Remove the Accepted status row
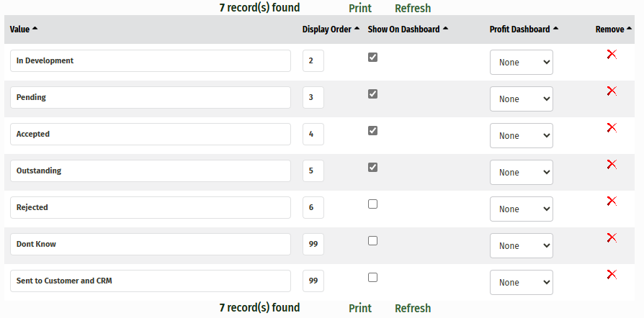 coord(612,127)
